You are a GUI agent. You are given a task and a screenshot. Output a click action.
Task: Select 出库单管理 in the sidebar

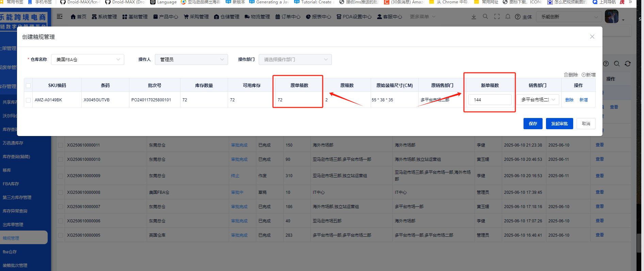pyautogui.click(x=13, y=225)
